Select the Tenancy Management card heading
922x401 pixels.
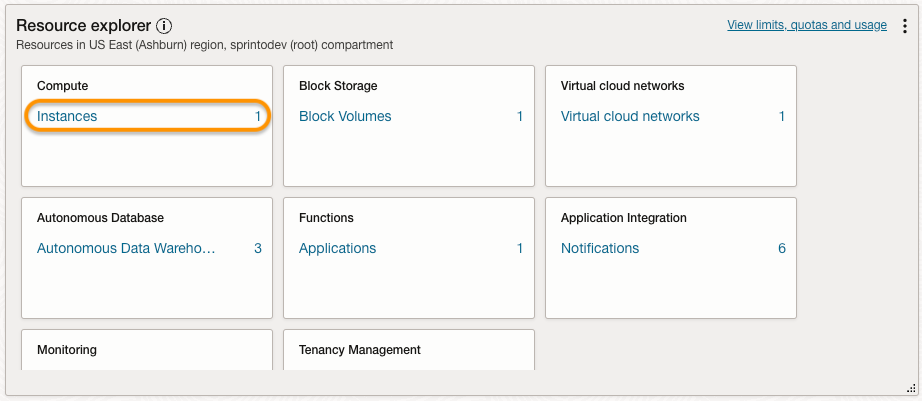360,350
